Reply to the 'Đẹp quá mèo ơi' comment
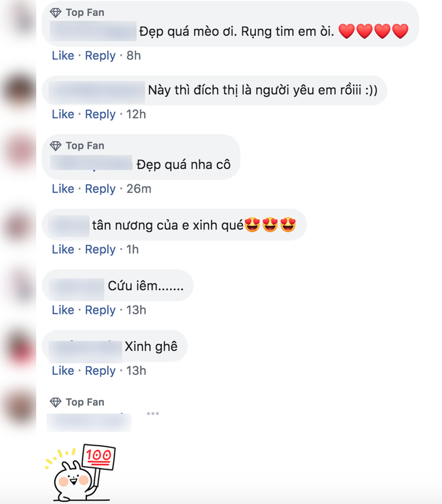 (100, 56)
